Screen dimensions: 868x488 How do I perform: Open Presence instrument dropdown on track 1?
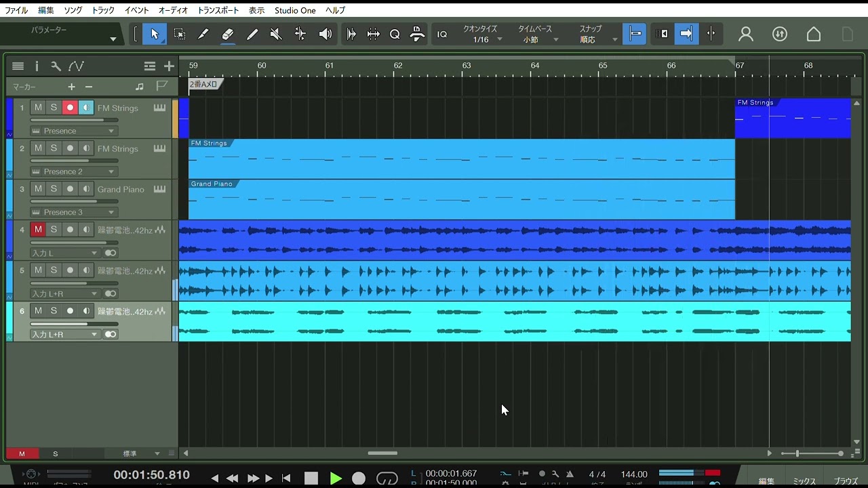coord(73,131)
